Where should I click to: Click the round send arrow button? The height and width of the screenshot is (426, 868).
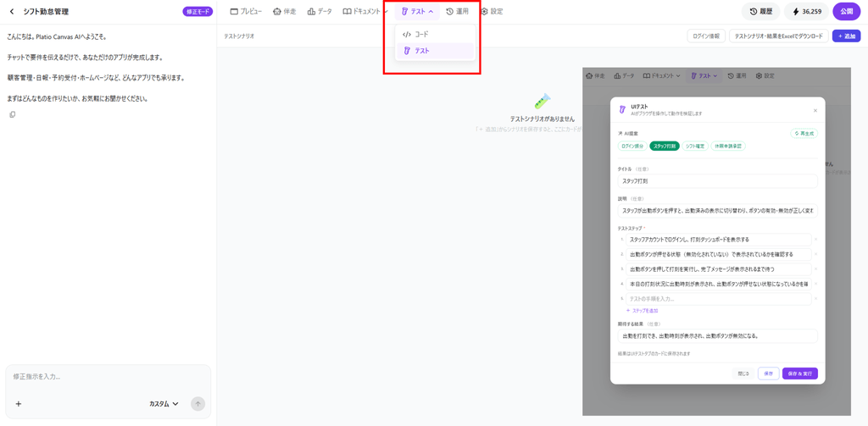click(x=198, y=404)
